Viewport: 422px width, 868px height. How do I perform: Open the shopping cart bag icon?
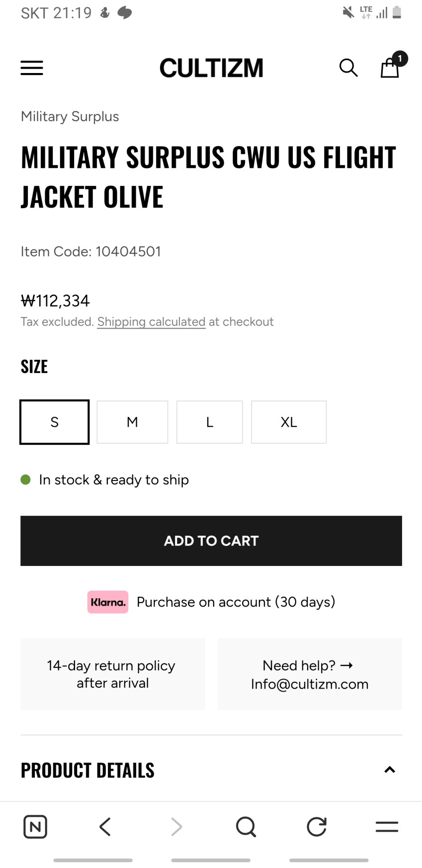(390, 68)
